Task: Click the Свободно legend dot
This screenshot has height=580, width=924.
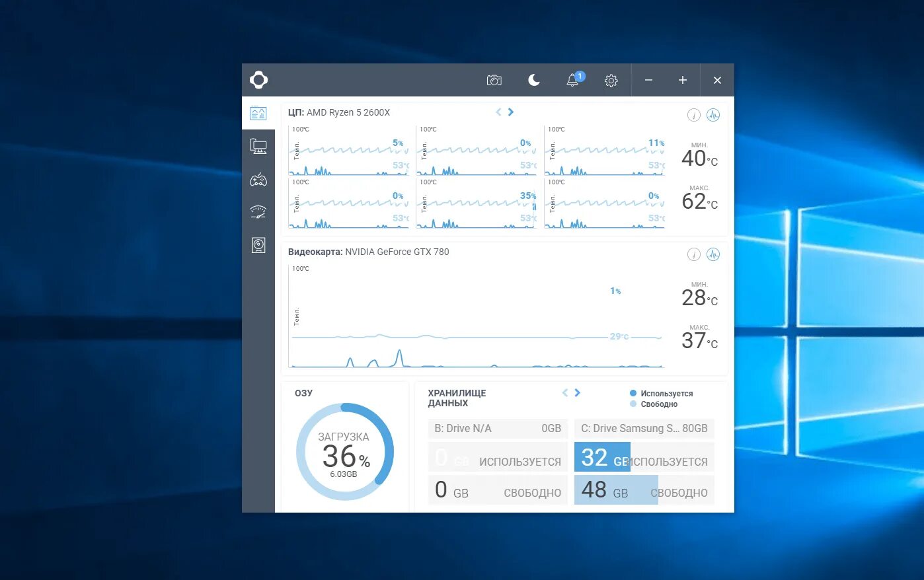Action: (x=633, y=404)
